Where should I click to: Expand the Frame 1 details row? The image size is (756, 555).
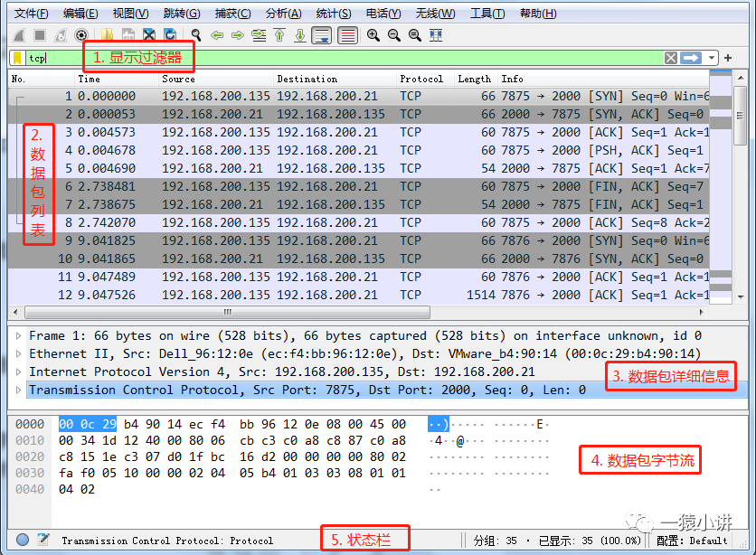[x=18, y=335]
